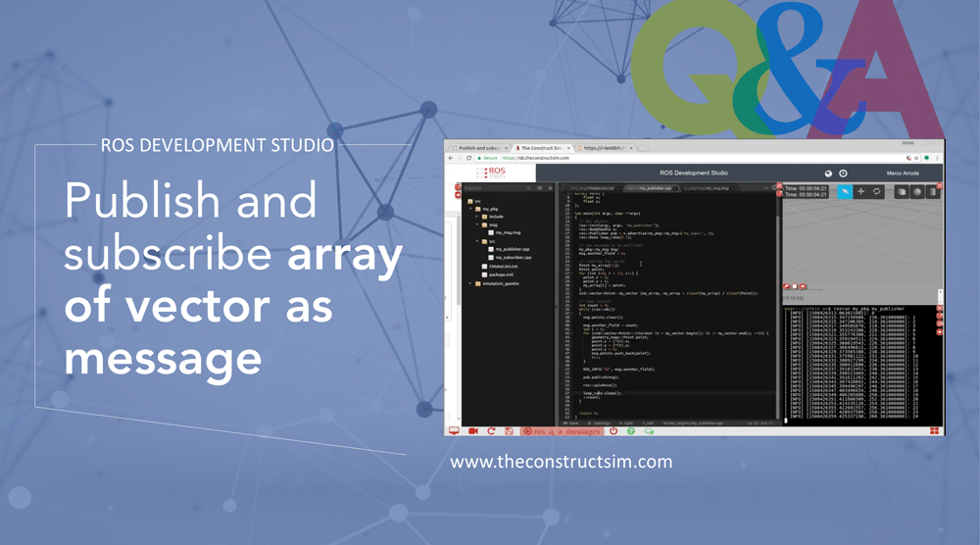980x545 pixels.
Task: Click Settings in the editor status bar
Action: [x=599, y=423]
